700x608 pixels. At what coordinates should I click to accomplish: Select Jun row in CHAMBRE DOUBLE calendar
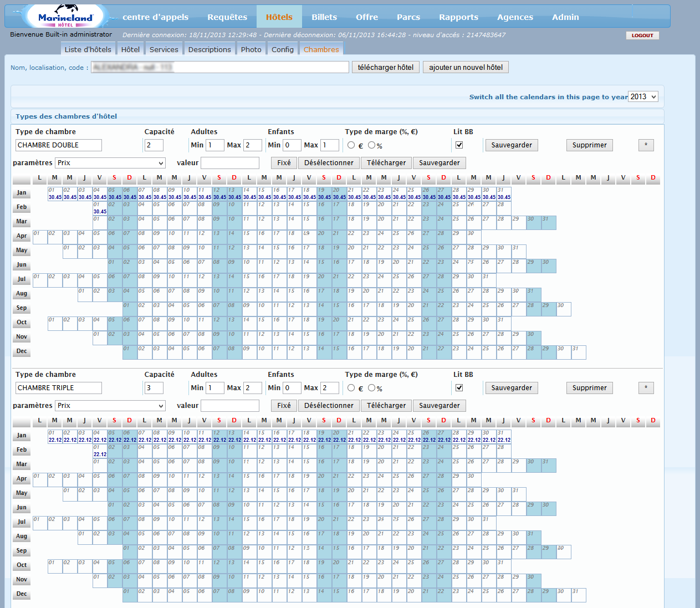[x=22, y=265]
